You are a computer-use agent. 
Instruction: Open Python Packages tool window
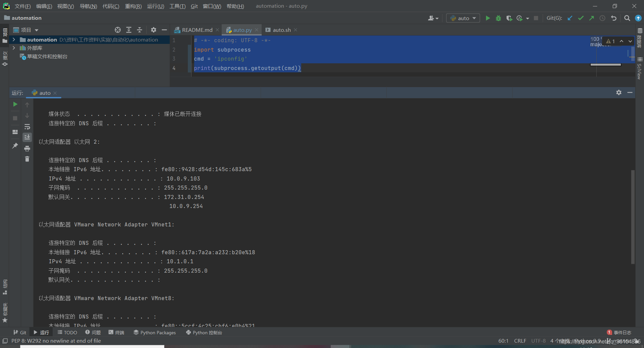click(x=155, y=332)
